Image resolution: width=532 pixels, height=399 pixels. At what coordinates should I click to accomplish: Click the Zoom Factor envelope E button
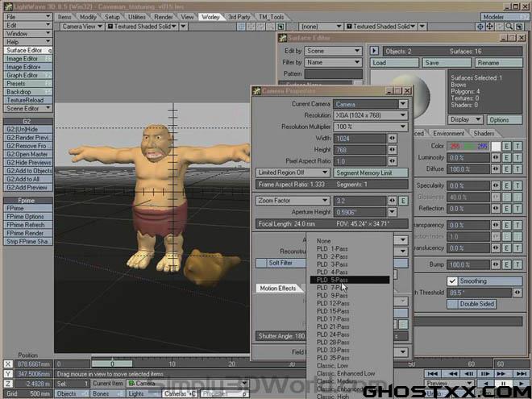click(x=403, y=201)
